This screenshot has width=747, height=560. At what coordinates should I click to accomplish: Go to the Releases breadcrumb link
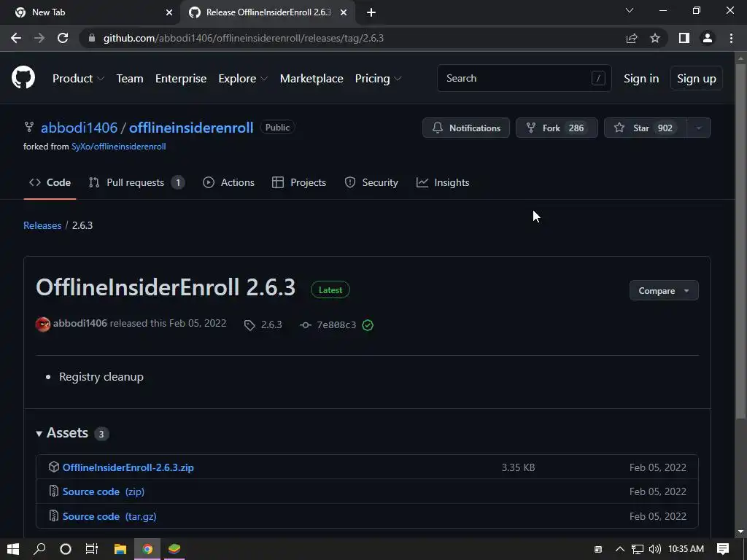42,225
